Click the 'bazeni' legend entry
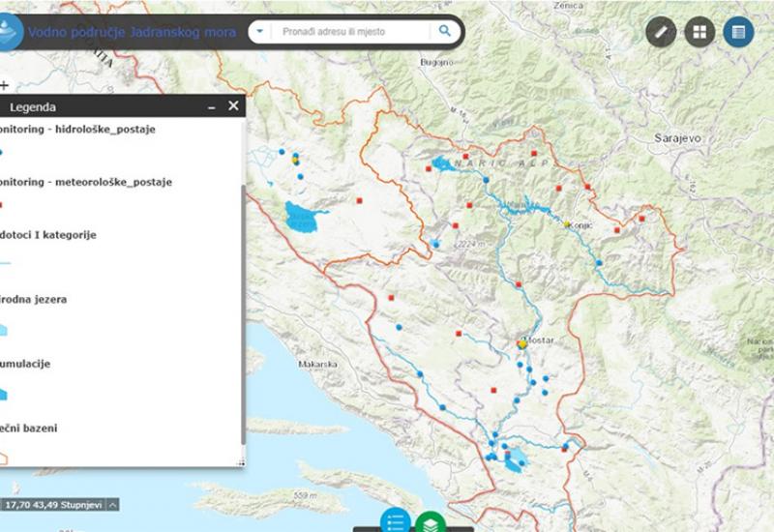The height and width of the screenshot is (532, 774). click(41, 429)
